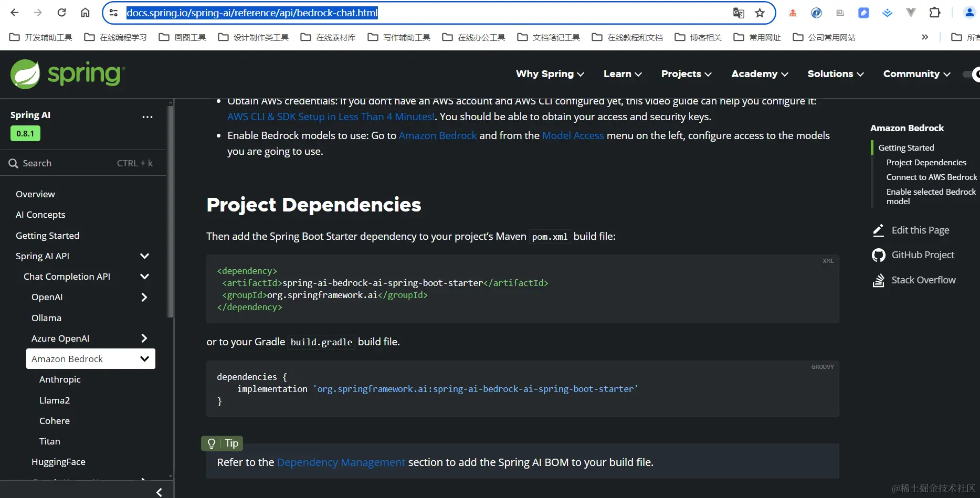Image resolution: width=980 pixels, height=498 pixels.
Task: Go back to the previous page
Action: pyautogui.click(x=15, y=13)
